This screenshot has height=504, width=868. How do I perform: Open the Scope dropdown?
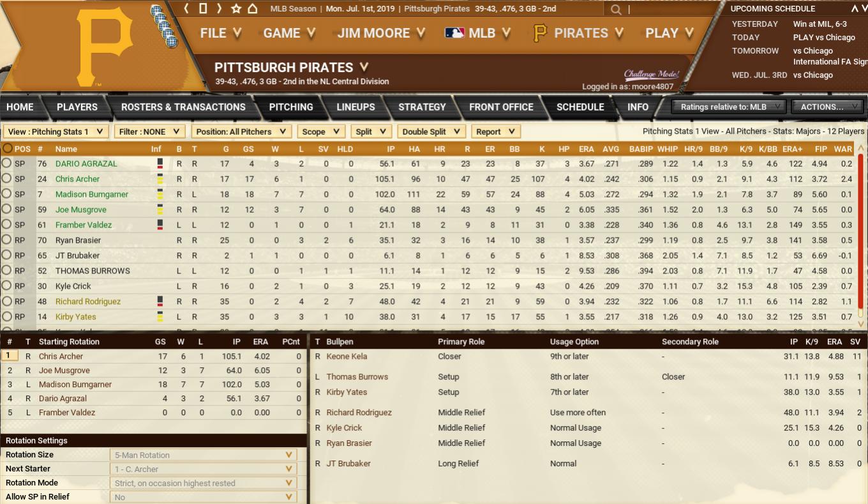coord(321,132)
